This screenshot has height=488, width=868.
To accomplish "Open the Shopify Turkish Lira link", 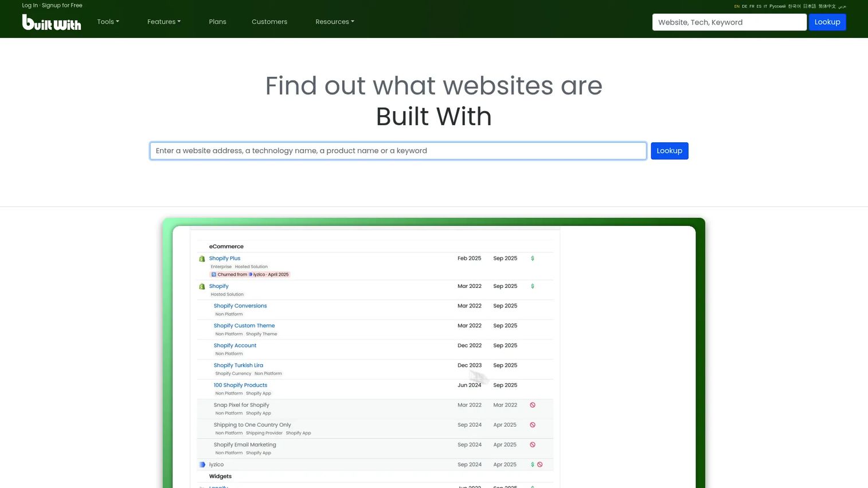I will tap(238, 365).
